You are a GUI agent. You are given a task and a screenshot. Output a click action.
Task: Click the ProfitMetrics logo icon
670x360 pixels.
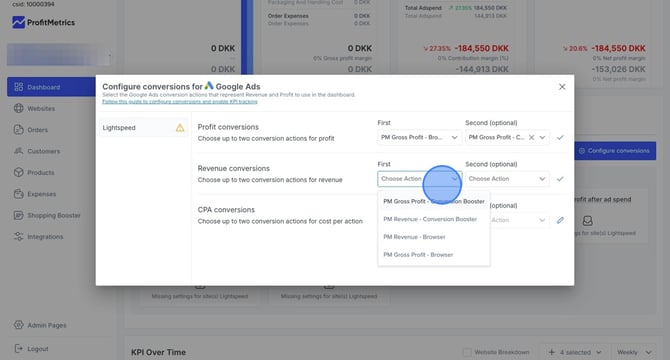point(18,22)
